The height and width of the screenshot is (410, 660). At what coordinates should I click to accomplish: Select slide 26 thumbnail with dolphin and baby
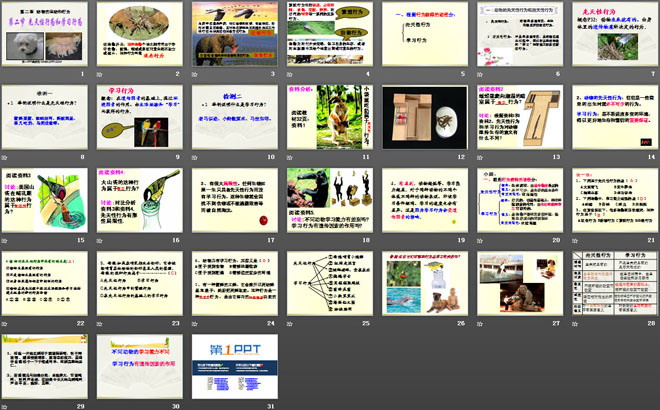(425, 283)
